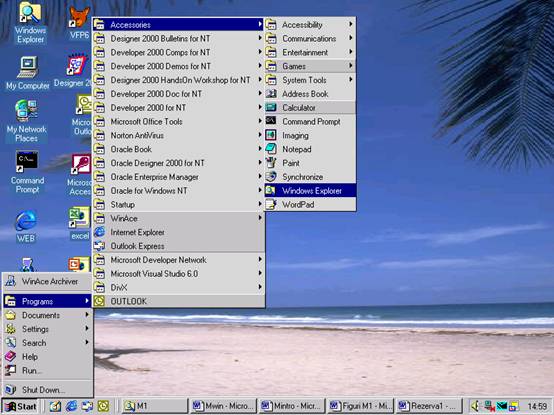The height and width of the screenshot is (415, 554).
Task: Expand the WinAce submenu arrow
Action: (260, 218)
